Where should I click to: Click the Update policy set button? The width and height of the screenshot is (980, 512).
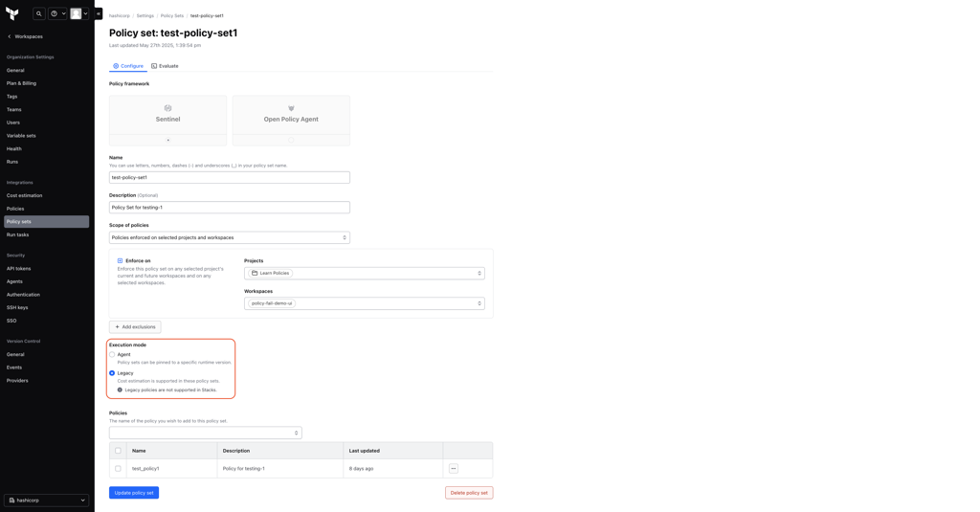134,493
